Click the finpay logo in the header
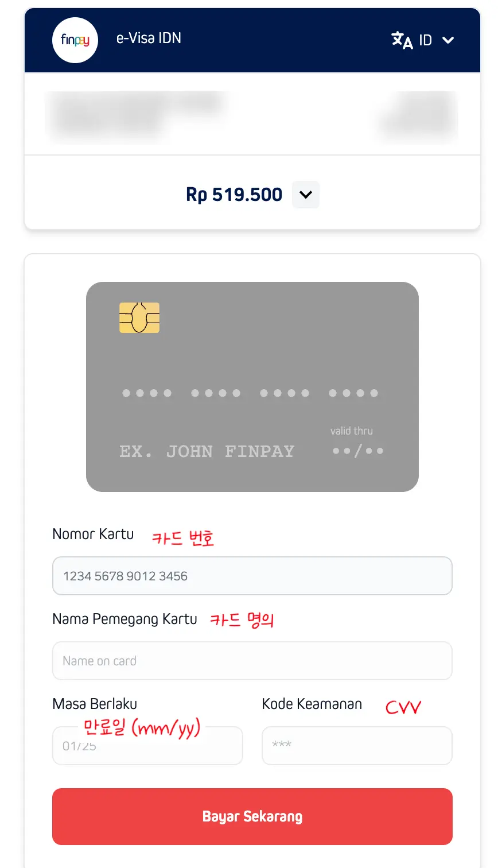498x868 pixels. (75, 40)
